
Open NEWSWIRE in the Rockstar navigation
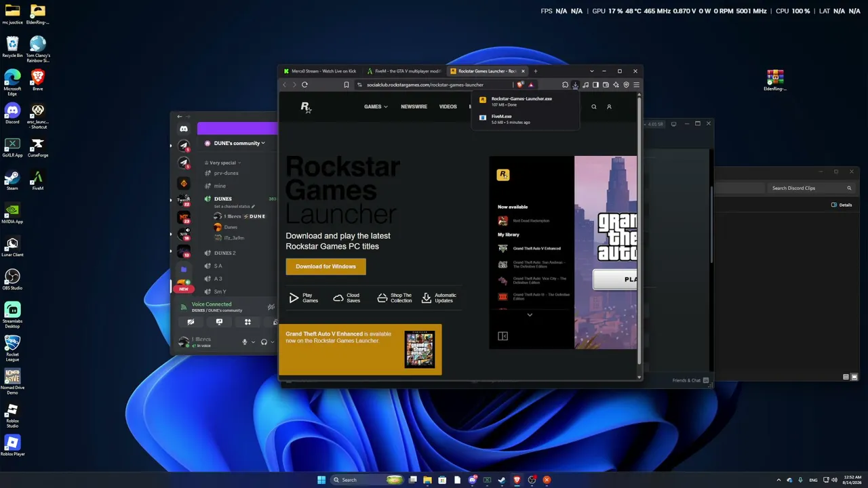414,106
